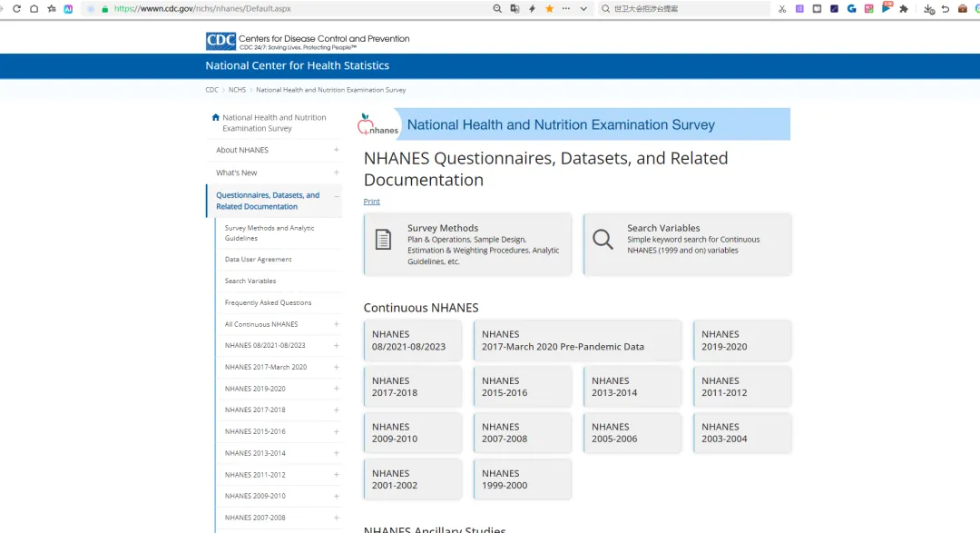Screen dimensions: 980x533
Task: Click the CDC logo
Action: pyautogui.click(x=220, y=41)
